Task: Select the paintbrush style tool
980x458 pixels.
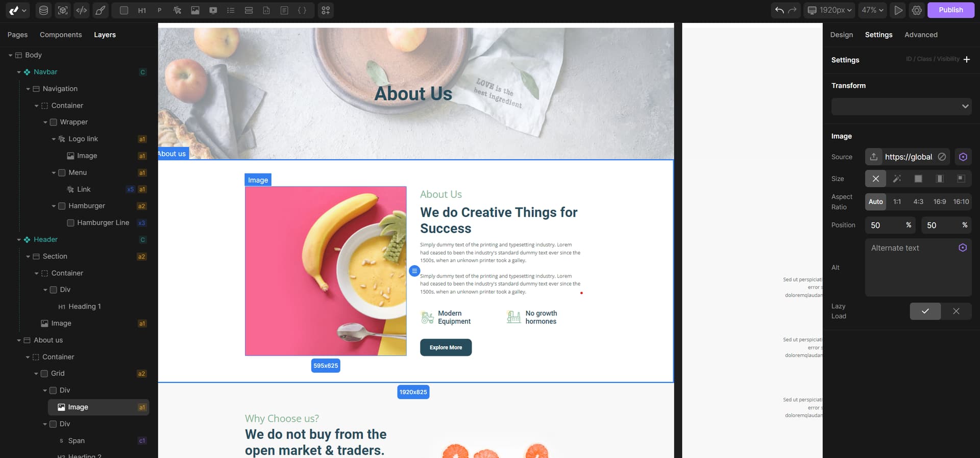Action: click(101, 10)
